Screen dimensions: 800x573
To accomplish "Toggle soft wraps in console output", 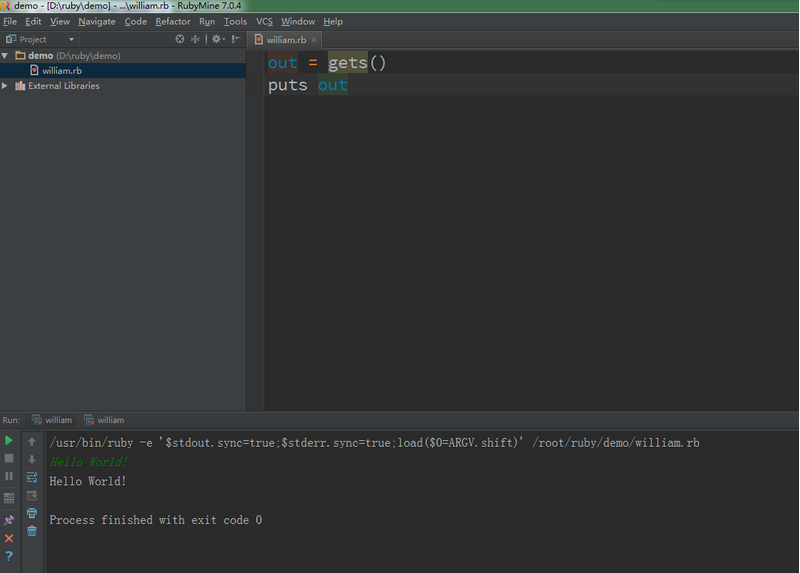I will point(32,477).
